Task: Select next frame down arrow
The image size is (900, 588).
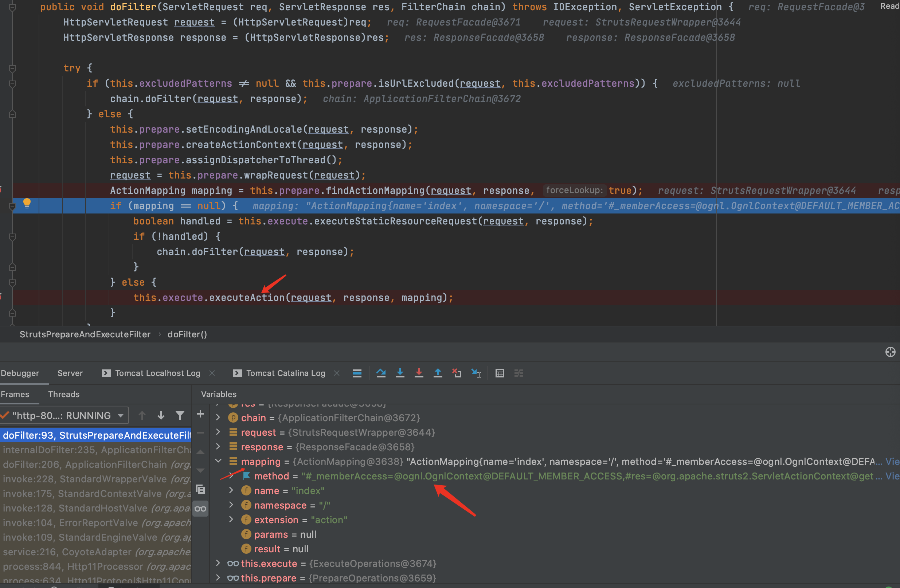Action: pos(161,416)
